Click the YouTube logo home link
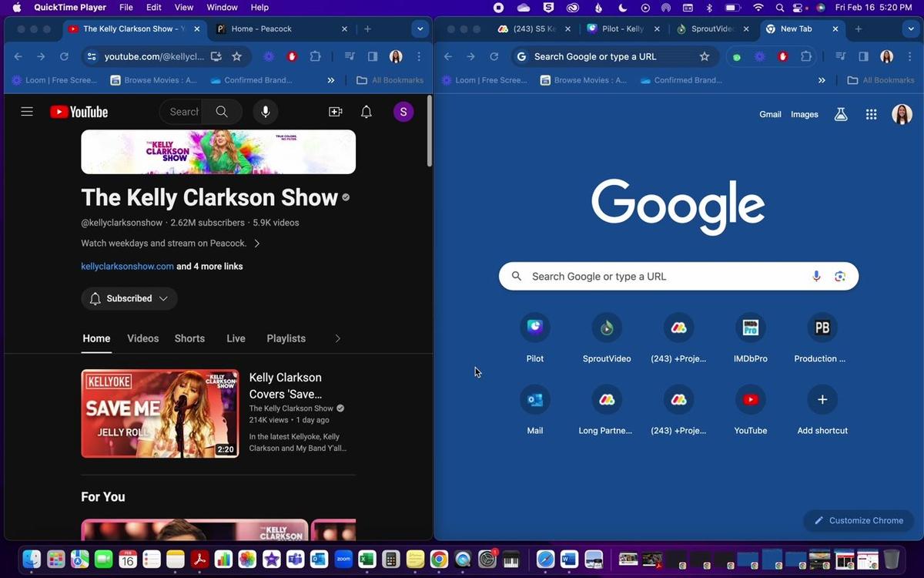Screen dimensions: 924x578 coord(79,112)
